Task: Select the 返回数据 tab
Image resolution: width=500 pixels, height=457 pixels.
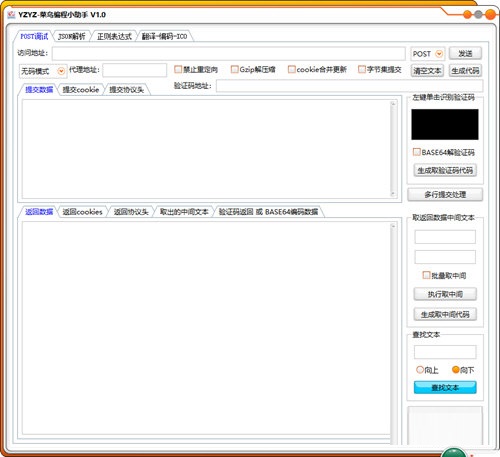Action: (39, 212)
